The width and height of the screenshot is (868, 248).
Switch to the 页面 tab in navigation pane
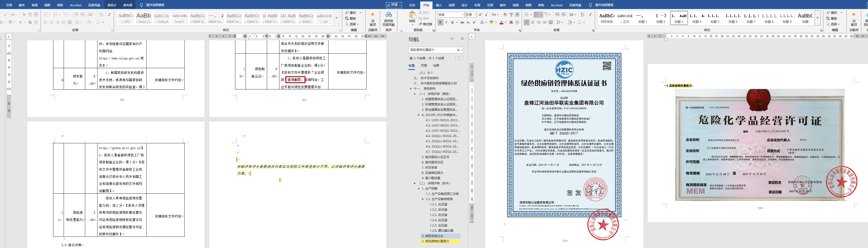(424, 66)
